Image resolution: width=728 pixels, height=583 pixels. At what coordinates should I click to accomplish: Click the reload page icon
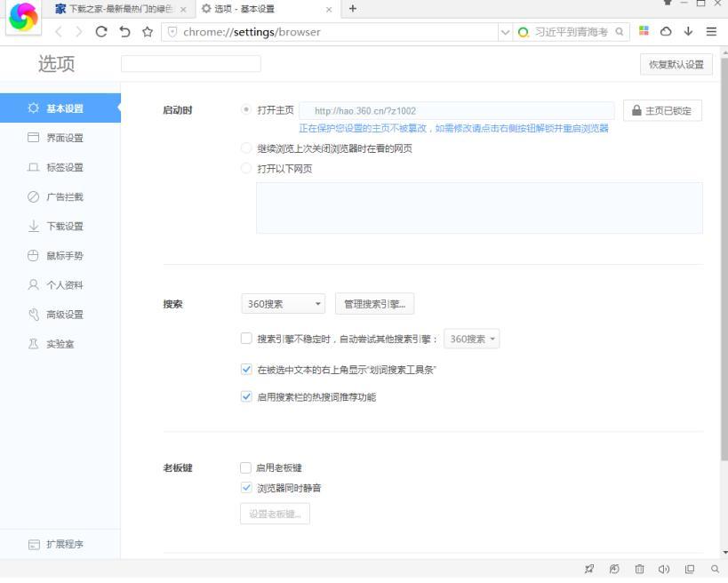pos(102,32)
